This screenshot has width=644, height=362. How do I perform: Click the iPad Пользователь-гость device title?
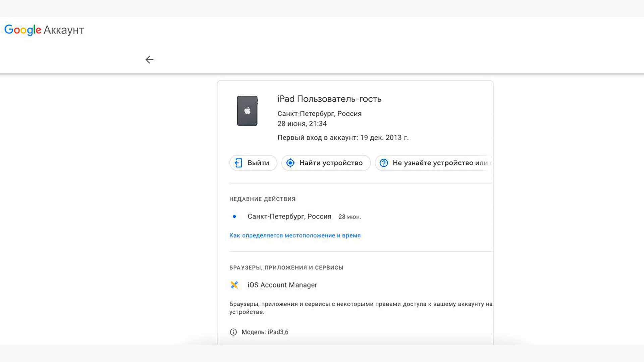coord(329,99)
